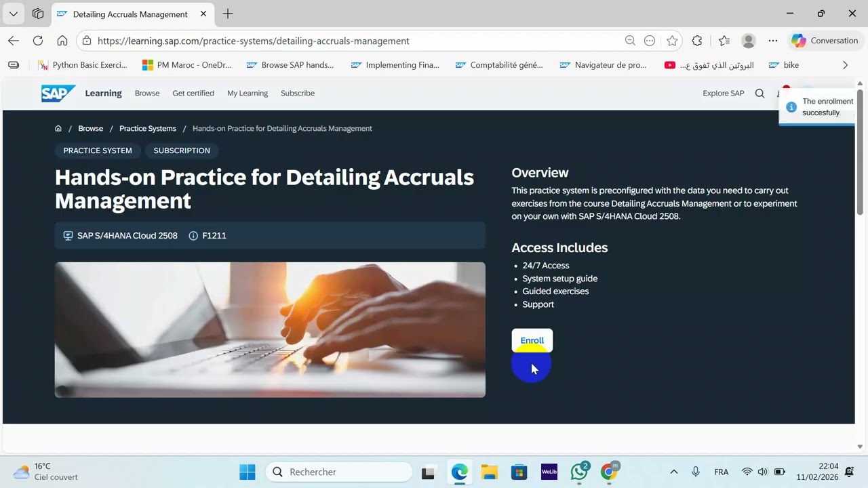This screenshot has width=868, height=488.
Task: Click the 'System setup guide' list item
Action: click(560, 279)
